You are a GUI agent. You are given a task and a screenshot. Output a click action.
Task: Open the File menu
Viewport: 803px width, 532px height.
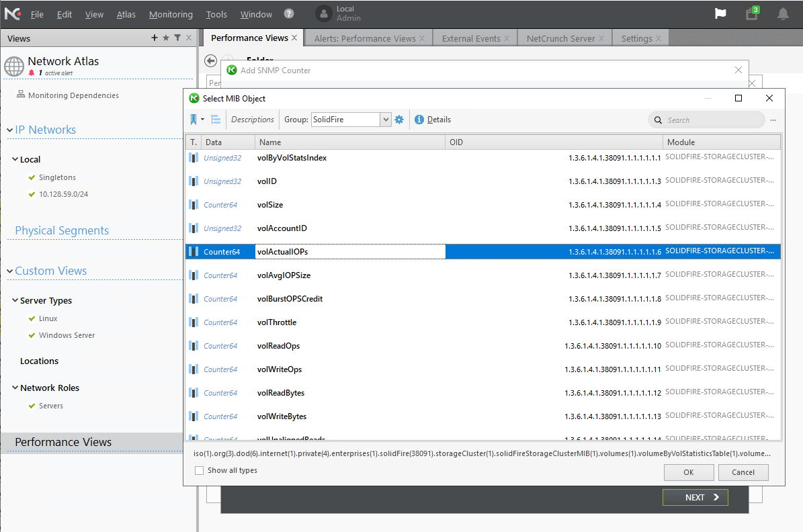(x=37, y=14)
